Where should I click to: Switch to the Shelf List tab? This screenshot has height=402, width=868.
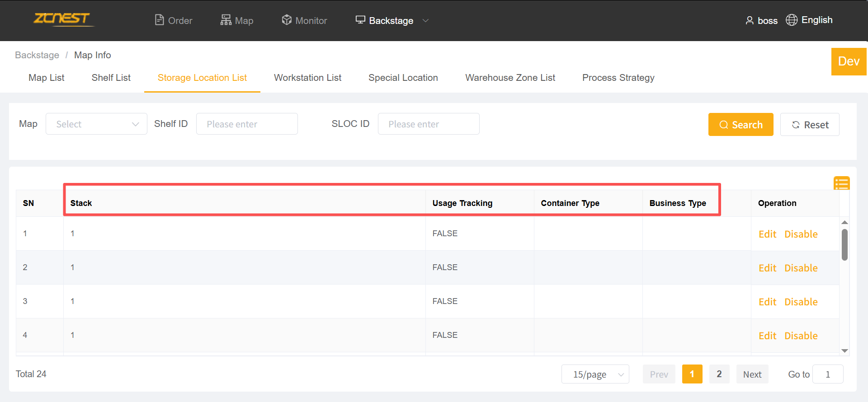pos(111,78)
